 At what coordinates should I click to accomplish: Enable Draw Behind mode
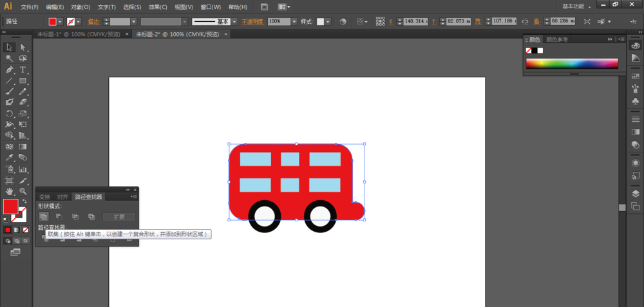(17, 241)
